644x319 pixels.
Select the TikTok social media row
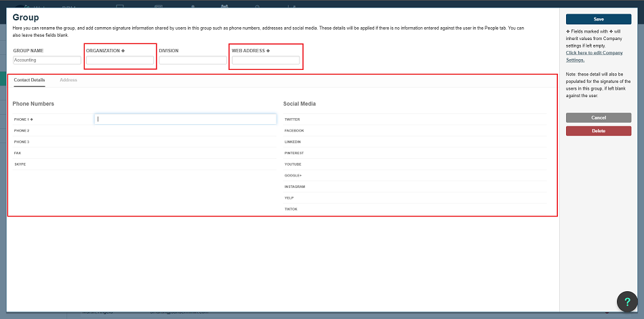[x=415, y=209]
